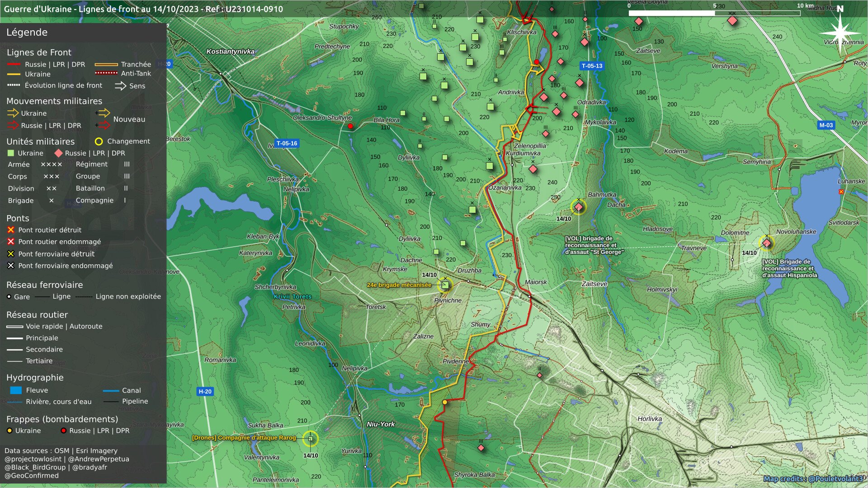
Task: Click the Légende panel heading
Action: click(x=27, y=32)
